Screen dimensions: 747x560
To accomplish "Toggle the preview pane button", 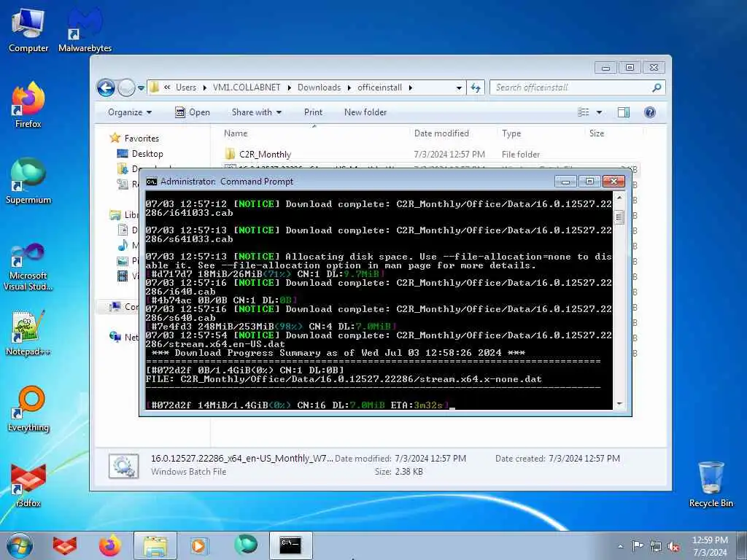I will pos(624,112).
